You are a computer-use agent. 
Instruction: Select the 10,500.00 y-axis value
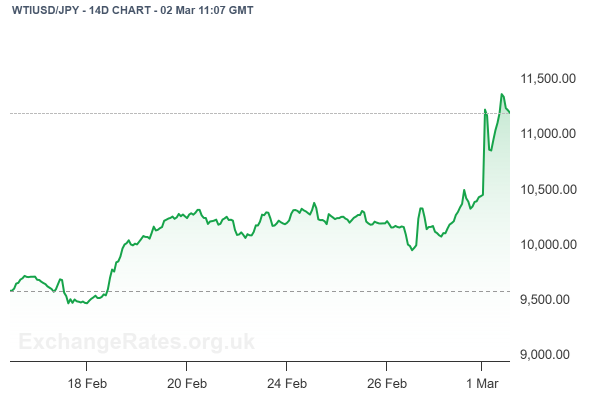[546, 189]
